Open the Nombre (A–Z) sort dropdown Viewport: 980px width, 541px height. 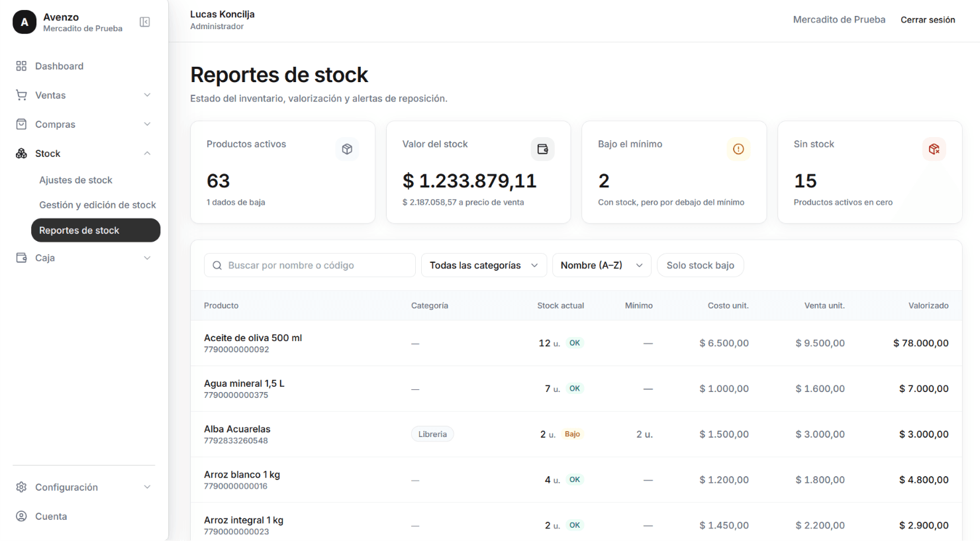coord(602,266)
